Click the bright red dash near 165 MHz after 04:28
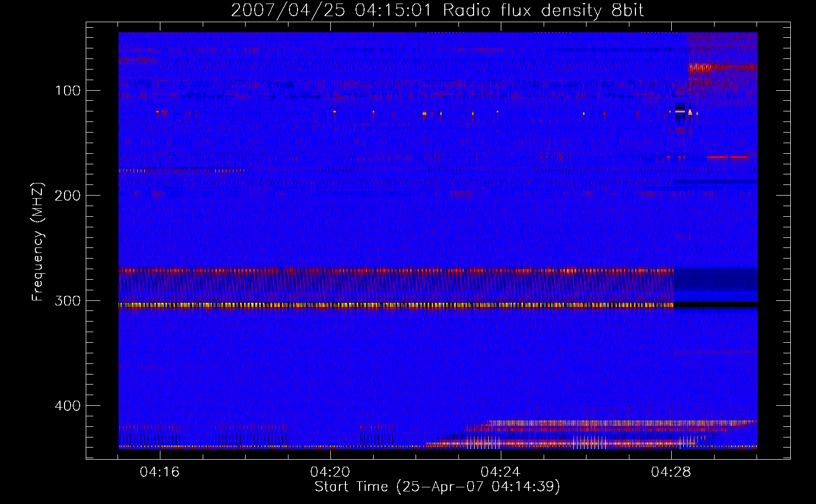 click(727, 157)
